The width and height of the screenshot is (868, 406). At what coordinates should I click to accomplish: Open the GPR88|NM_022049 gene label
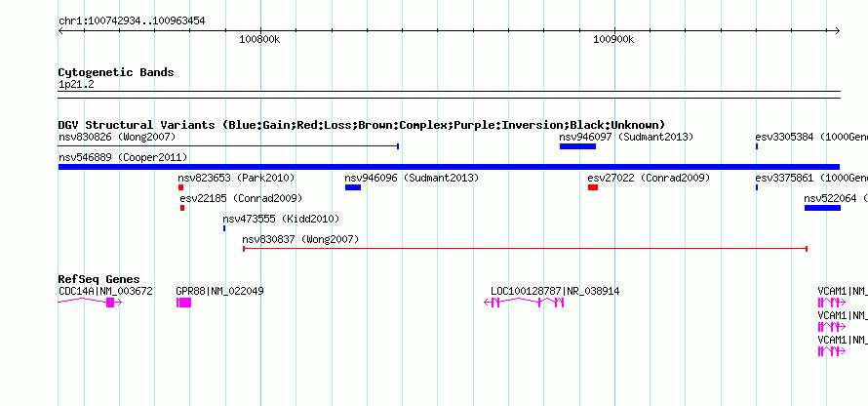[219, 291]
